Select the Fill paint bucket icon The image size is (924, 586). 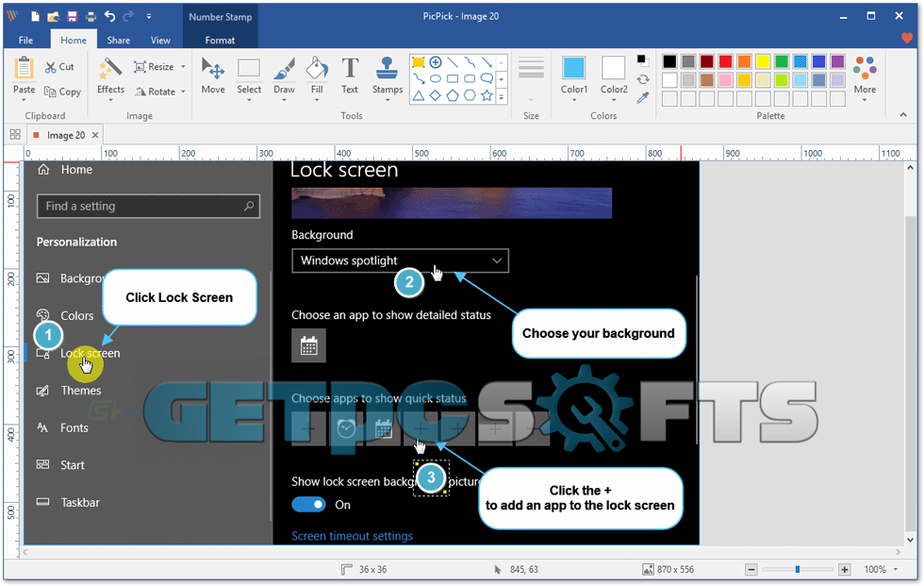click(317, 68)
